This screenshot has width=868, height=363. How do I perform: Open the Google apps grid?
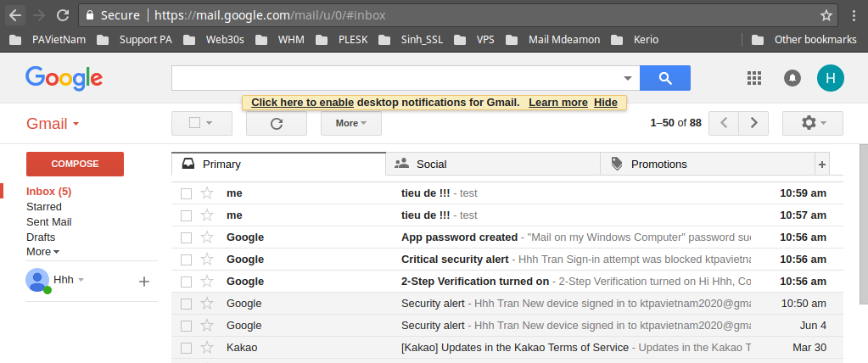[754, 78]
